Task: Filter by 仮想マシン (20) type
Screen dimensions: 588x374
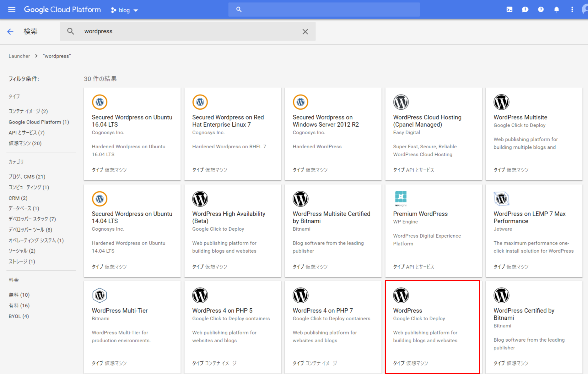Action: click(x=25, y=143)
